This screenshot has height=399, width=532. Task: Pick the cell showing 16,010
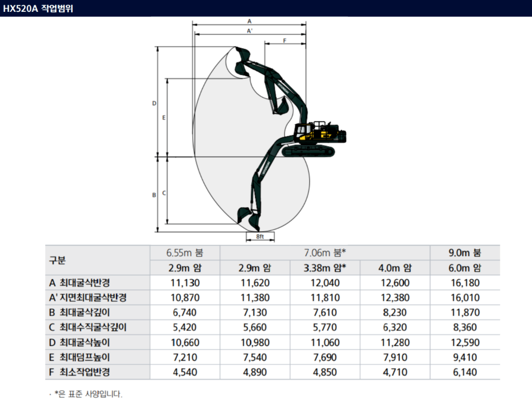click(x=465, y=298)
